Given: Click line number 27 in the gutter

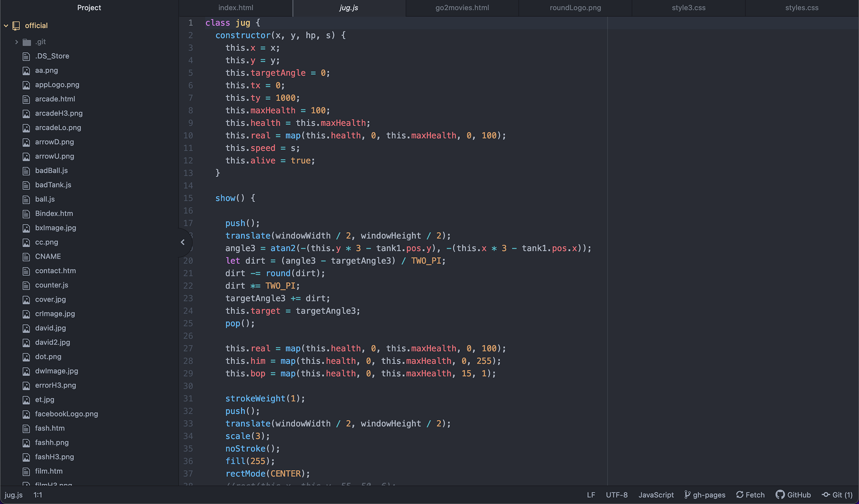Looking at the screenshot, I should click(x=188, y=348).
